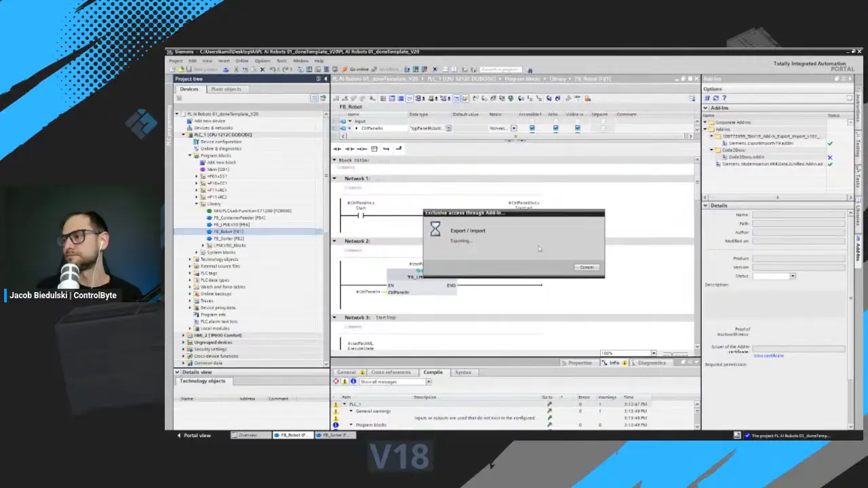868x488 pixels.
Task: Insert normally closed contact instruction
Action: click(349, 148)
